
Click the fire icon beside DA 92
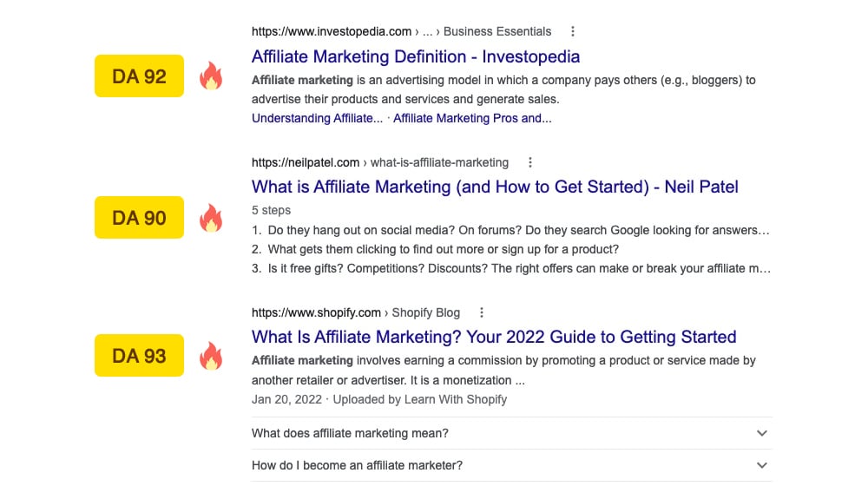click(211, 76)
